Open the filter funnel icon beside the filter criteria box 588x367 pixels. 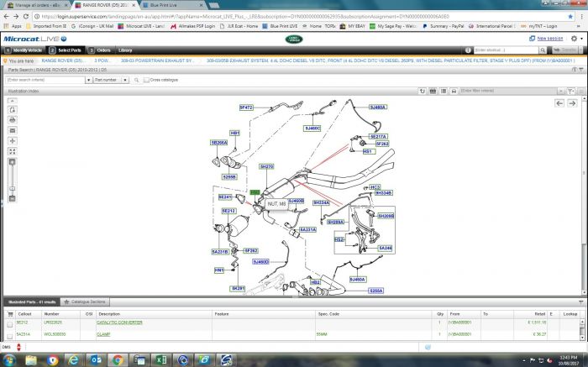click(570, 91)
